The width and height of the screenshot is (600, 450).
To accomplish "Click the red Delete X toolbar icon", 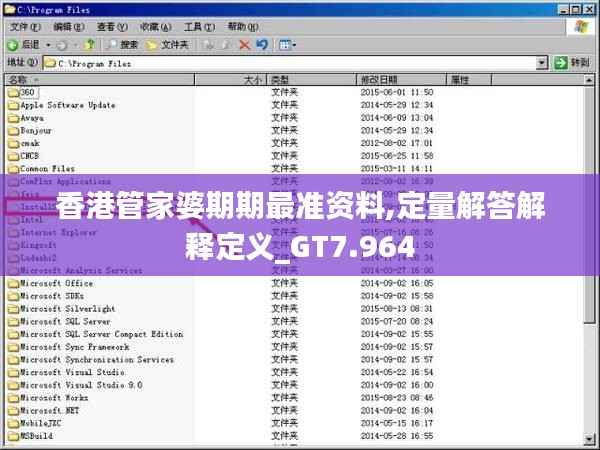I will tap(245, 45).
